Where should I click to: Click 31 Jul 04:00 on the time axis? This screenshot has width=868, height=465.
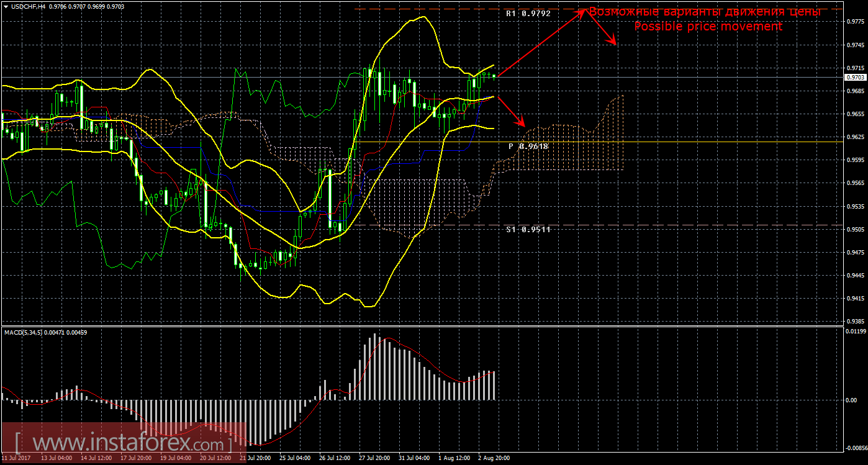(414, 459)
